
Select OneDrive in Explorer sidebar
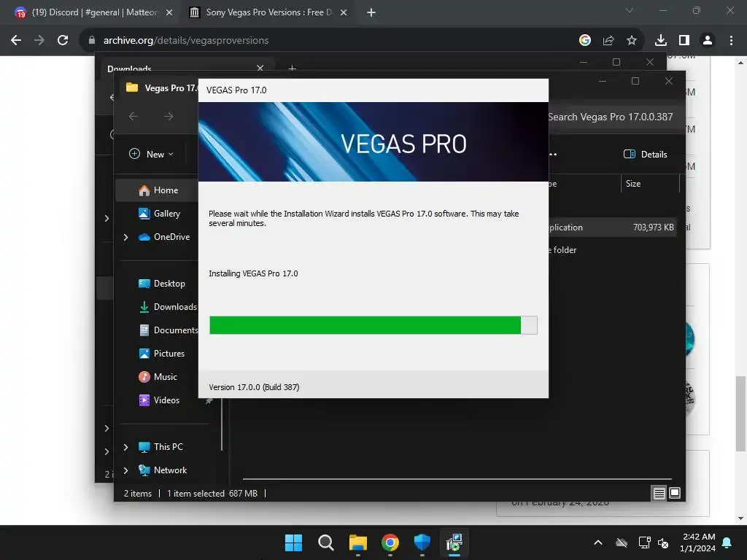pos(164,237)
